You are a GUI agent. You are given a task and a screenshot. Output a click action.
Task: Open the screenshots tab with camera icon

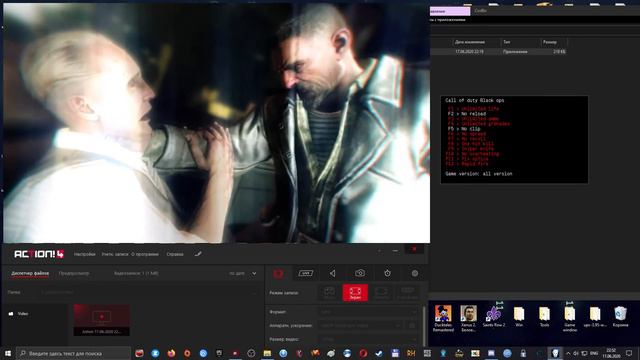click(x=360, y=273)
